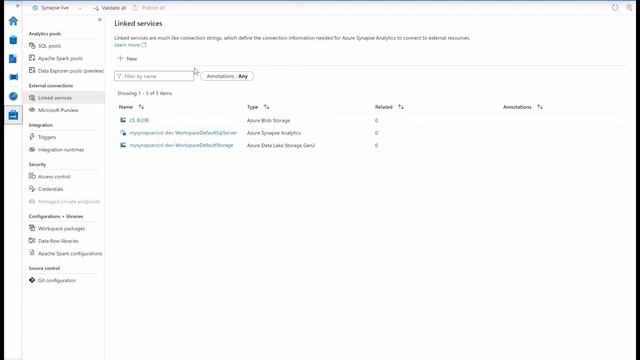Open SQL pools
Viewport: 640px width, 360px height.
click(49, 46)
